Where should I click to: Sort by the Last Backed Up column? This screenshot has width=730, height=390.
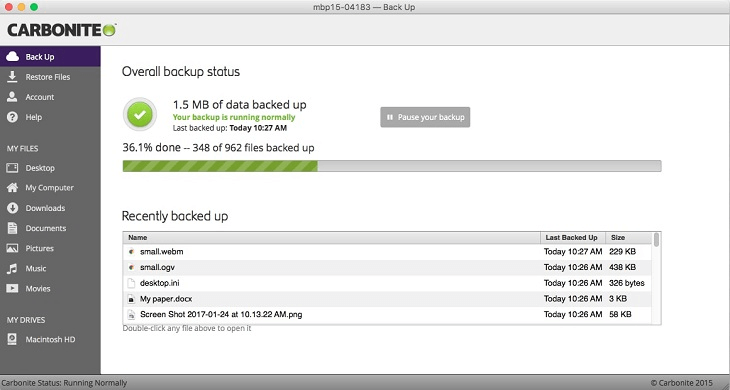click(x=573, y=237)
